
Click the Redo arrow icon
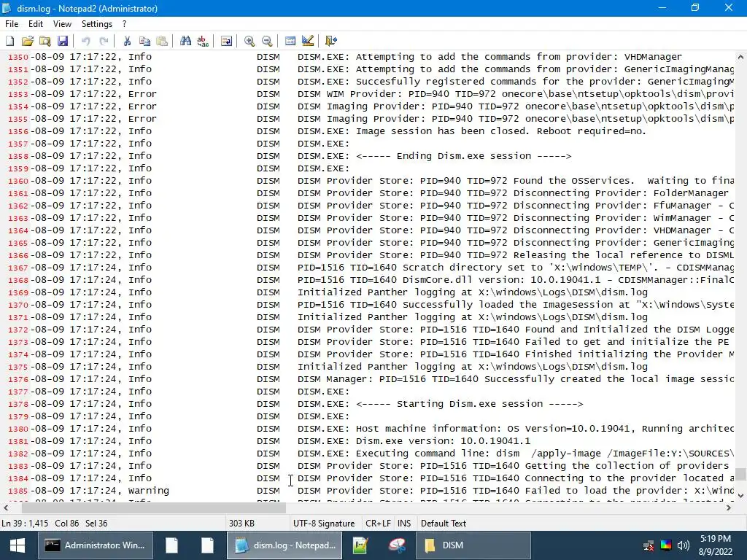coord(104,41)
